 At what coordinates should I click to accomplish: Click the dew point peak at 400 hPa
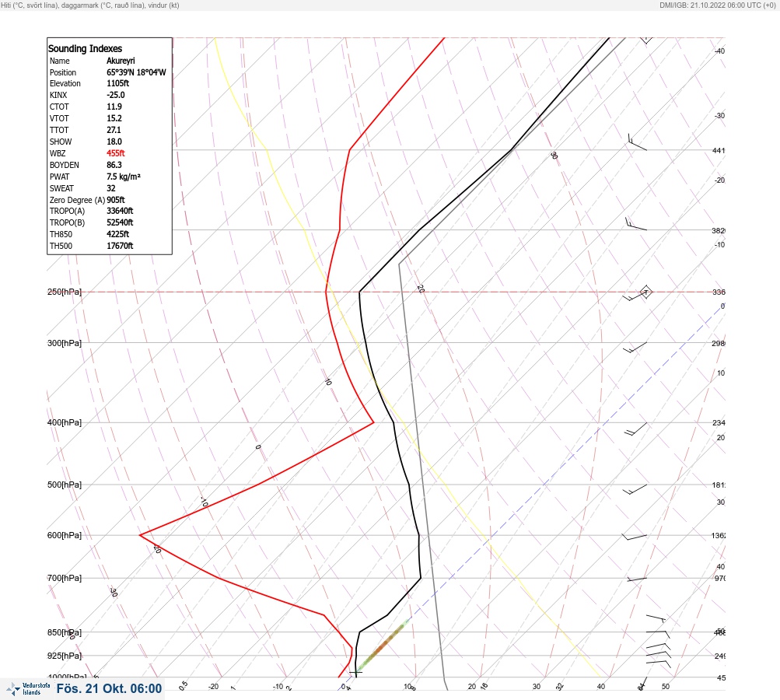tap(373, 422)
